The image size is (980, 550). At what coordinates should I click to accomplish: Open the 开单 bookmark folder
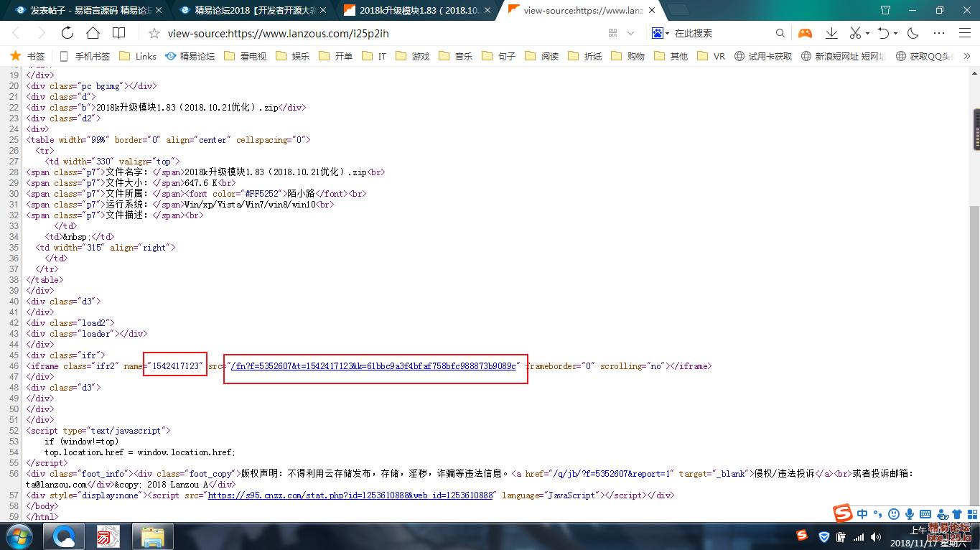pyautogui.click(x=335, y=56)
